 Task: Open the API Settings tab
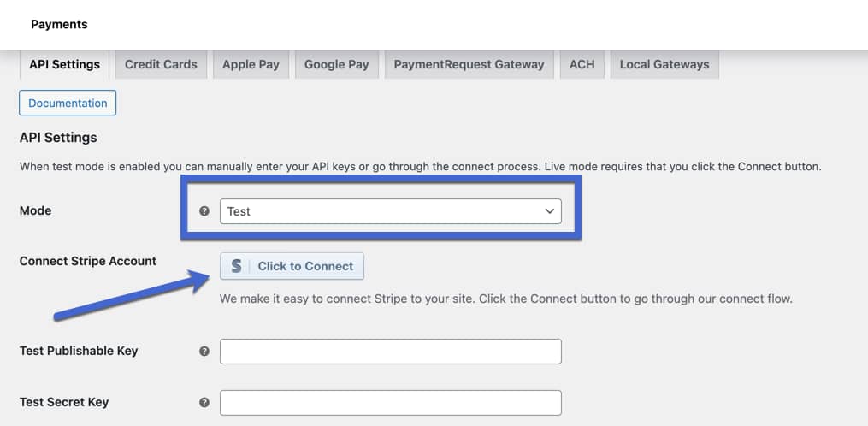click(x=65, y=64)
